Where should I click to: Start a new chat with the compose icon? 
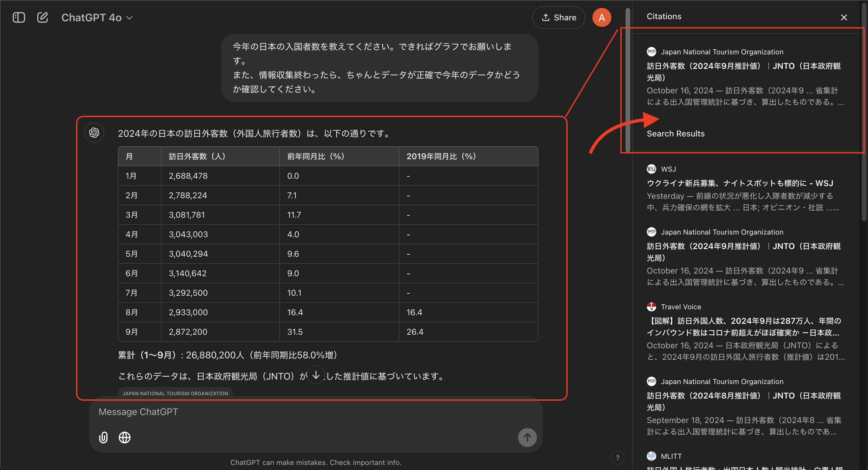[43, 17]
